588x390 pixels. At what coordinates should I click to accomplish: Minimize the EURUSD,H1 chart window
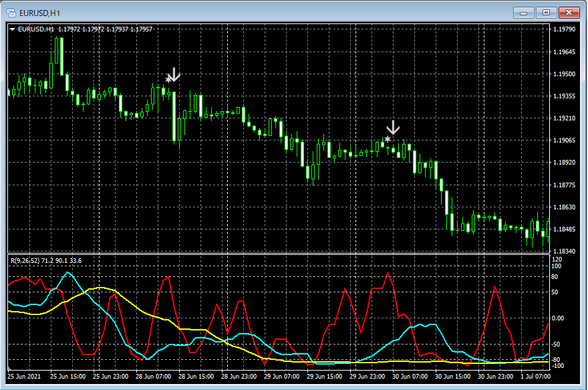tap(525, 12)
